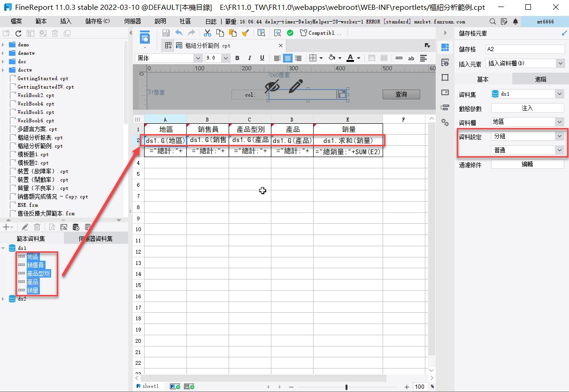Open the 檔案 menu
Screen dimensions: 569x392
coord(16,22)
